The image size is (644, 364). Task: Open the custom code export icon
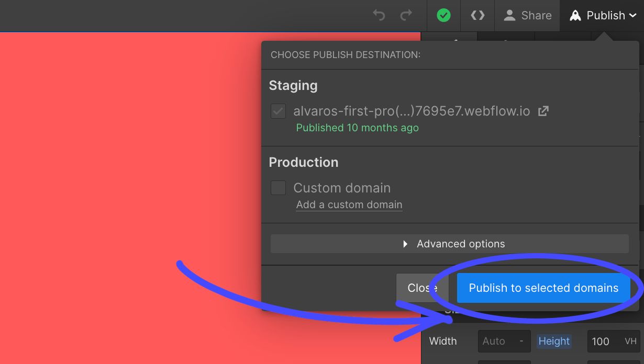[x=477, y=15]
